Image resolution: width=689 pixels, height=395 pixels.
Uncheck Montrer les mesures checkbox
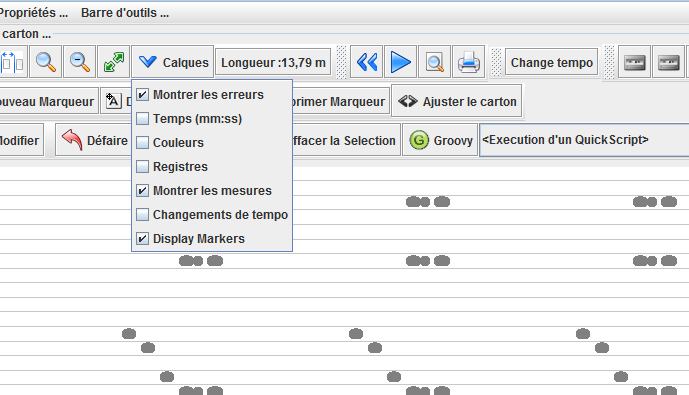coord(142,190)
